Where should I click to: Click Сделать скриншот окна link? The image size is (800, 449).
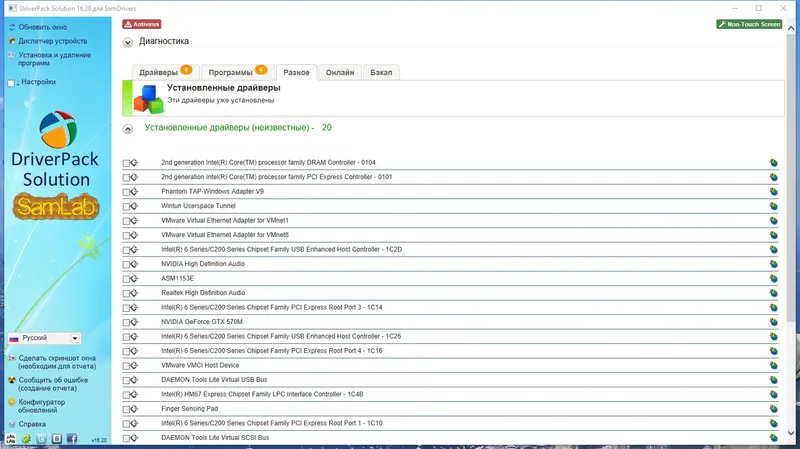pos(57,362)
